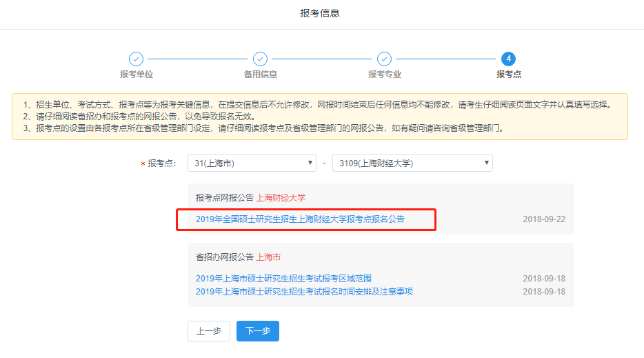Select the 备用信息 step label
The height and width of the screenshot is (358, 644).
click(x=260, y=74)
